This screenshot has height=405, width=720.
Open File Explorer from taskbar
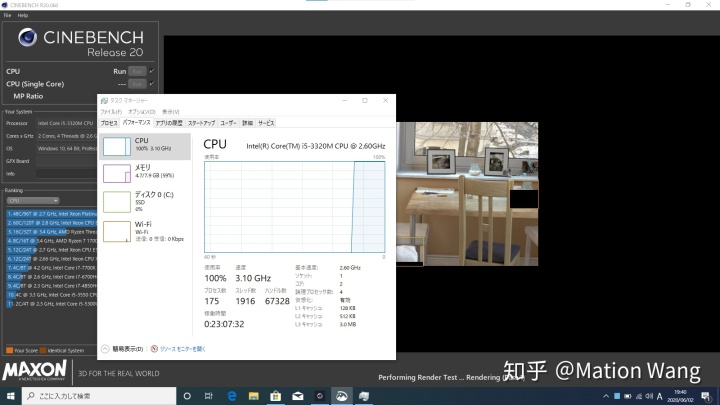(x=253, y=396)
